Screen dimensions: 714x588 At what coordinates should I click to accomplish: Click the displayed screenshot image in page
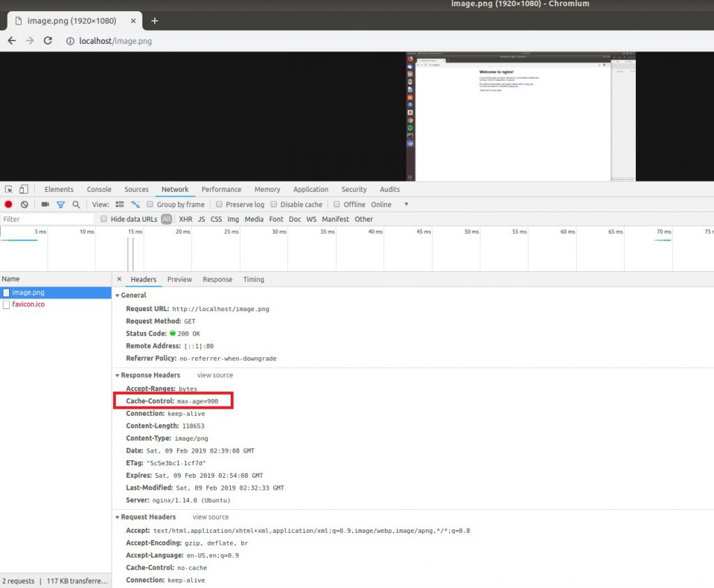(x=521, y=116)
